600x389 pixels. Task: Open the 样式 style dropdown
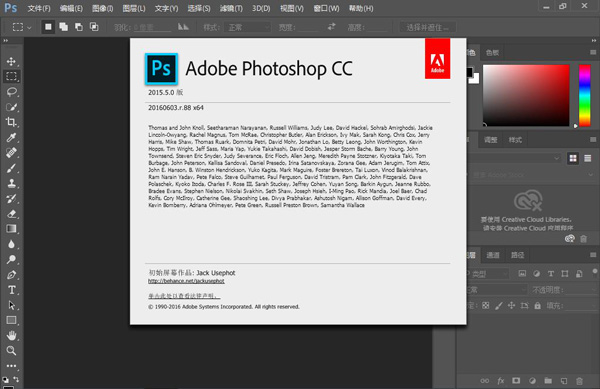(249, 27)
